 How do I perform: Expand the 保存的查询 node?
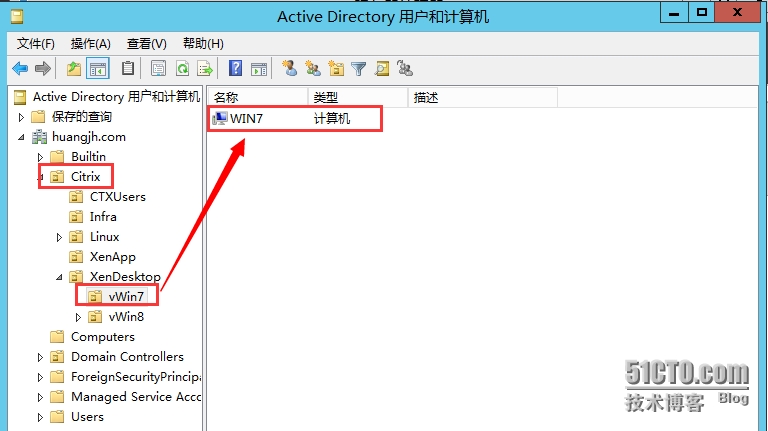point(21,117)
